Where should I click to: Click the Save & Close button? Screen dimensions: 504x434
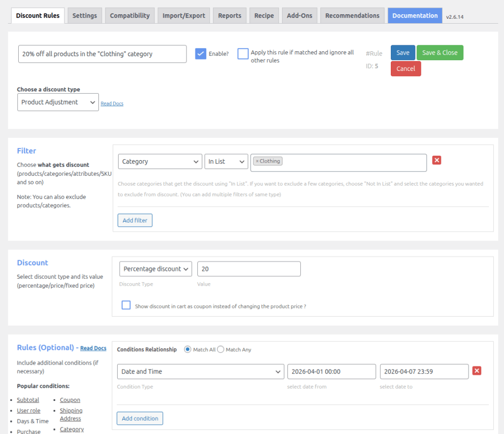(x=440, y=52)
